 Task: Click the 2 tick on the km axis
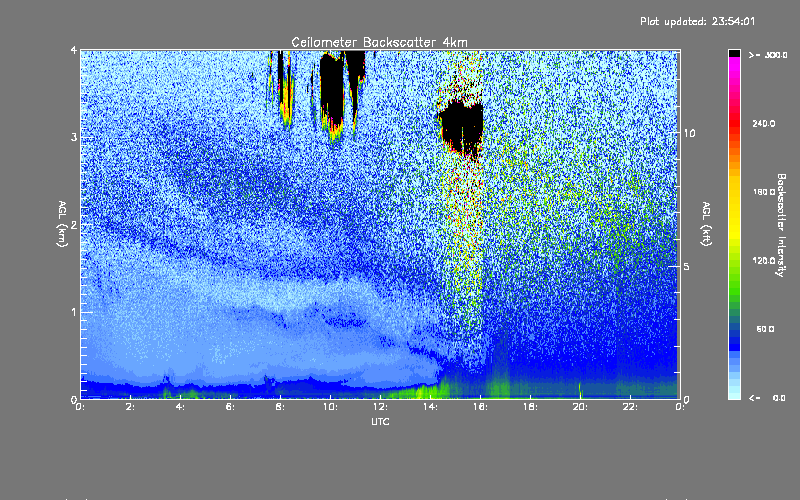point(74,225)
